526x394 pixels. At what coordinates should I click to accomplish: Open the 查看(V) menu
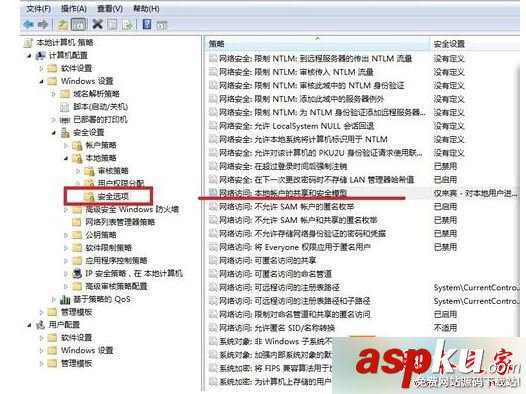110,9
